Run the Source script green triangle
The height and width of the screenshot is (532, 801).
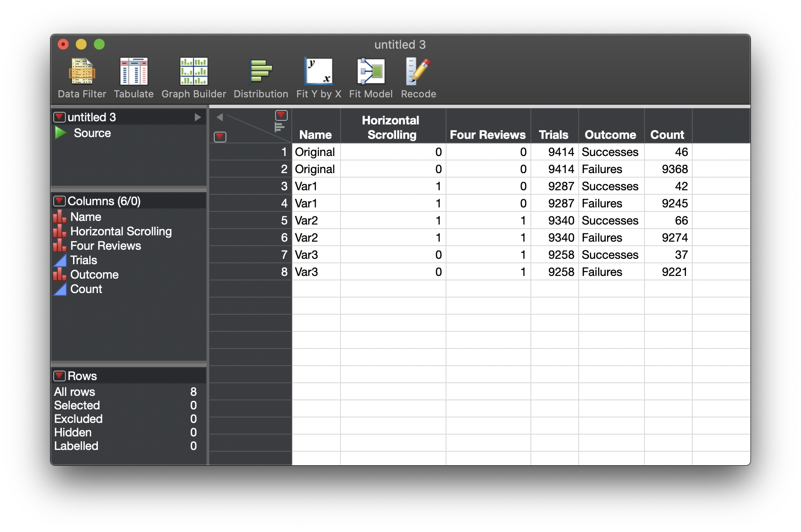pyautogui.click(x=60, y=133)
